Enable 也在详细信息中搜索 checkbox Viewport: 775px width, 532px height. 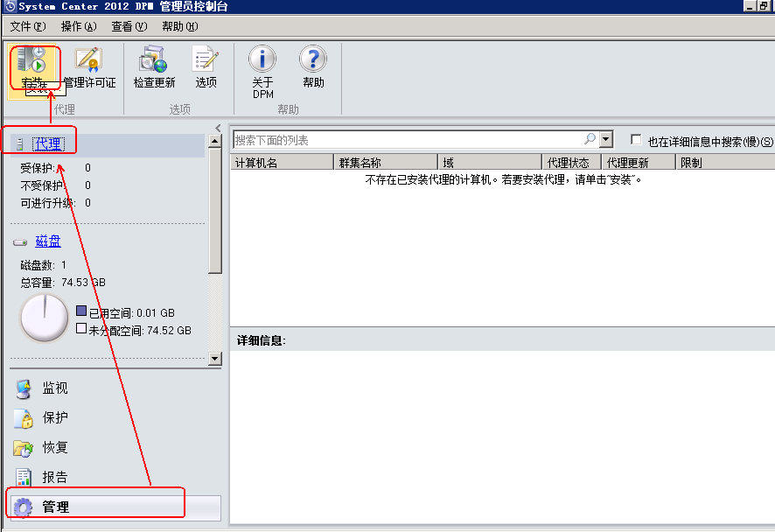click(x=636, y=140)
